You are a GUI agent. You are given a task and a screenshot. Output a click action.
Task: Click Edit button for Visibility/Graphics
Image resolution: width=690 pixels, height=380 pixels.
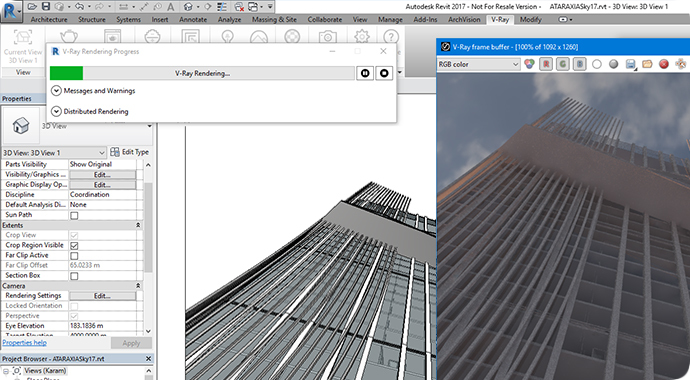click(x=102, y=175)
